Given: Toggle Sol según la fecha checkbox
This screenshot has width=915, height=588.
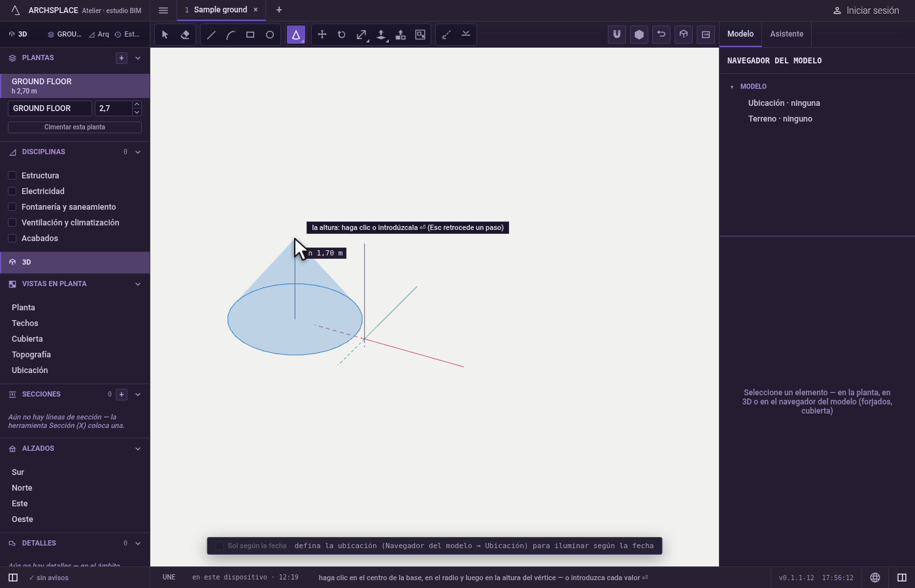Looking at the screenshot, I should click(220, 546).
